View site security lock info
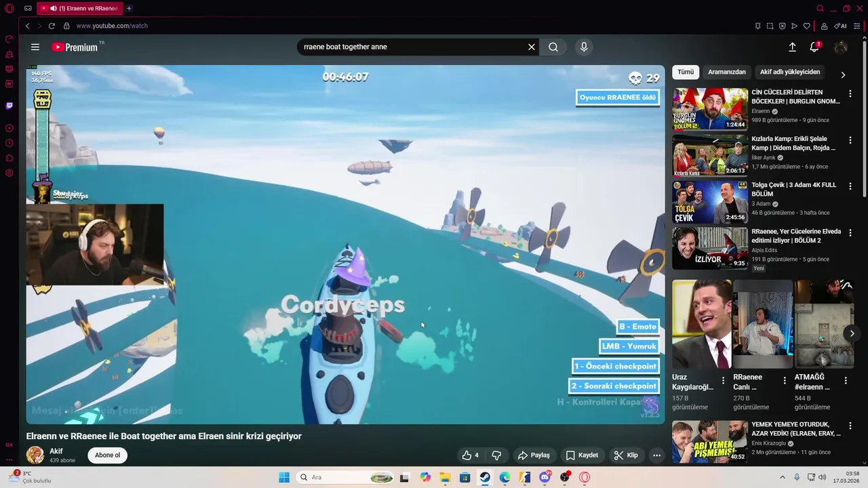The width and height of the screenshot is (868, 488). [x=66, y=26]
